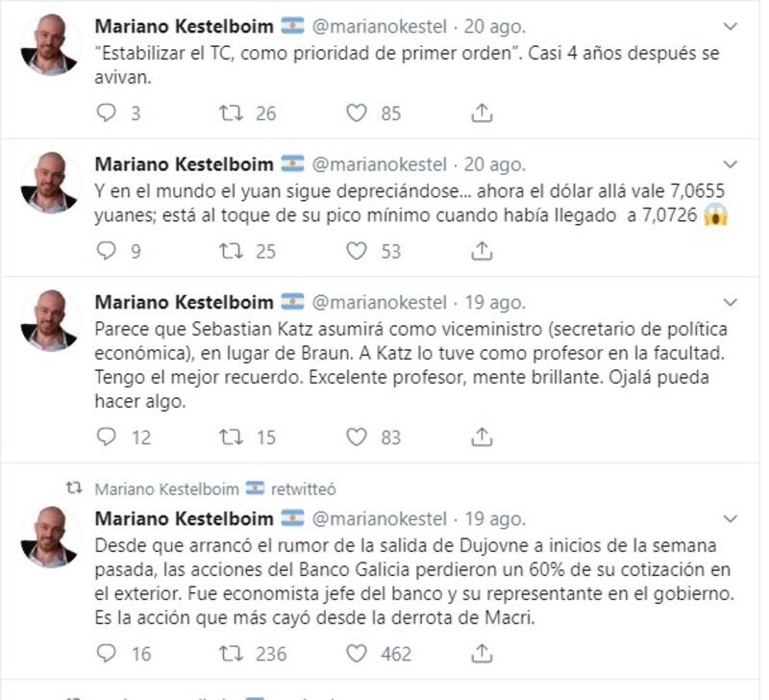The height and width of the screenshot is (700, 769).
Task: Reply to the 'Estabilizar el TC' tweet
Action: 107,113
